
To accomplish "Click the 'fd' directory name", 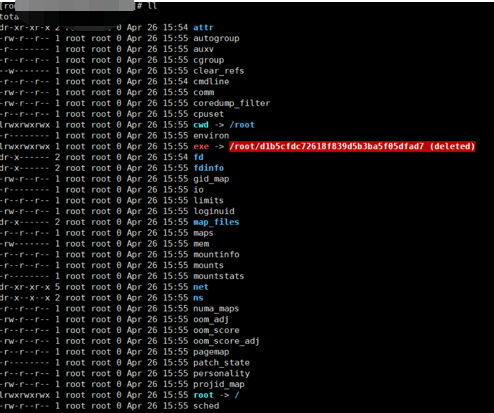I will (x=198, y=157).
